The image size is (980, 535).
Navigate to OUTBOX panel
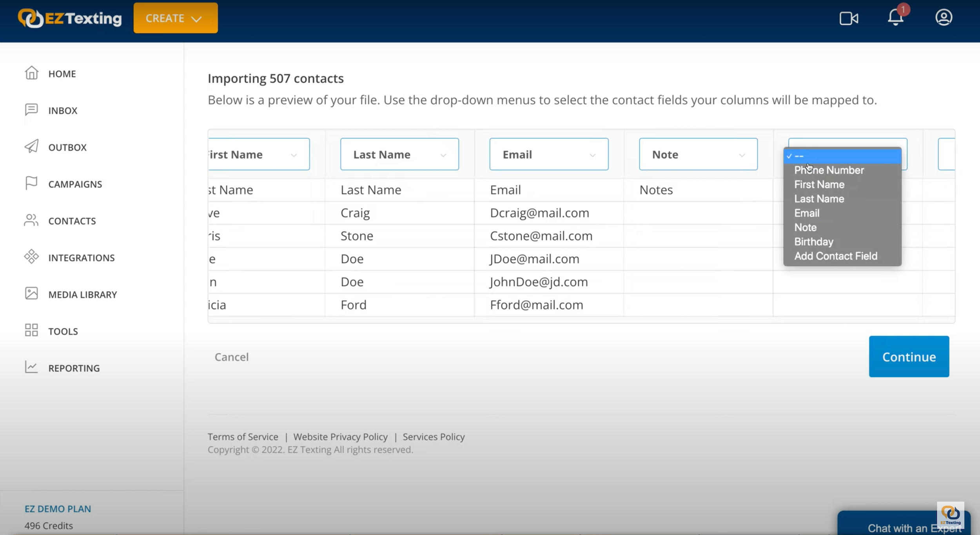click(67, 146)
